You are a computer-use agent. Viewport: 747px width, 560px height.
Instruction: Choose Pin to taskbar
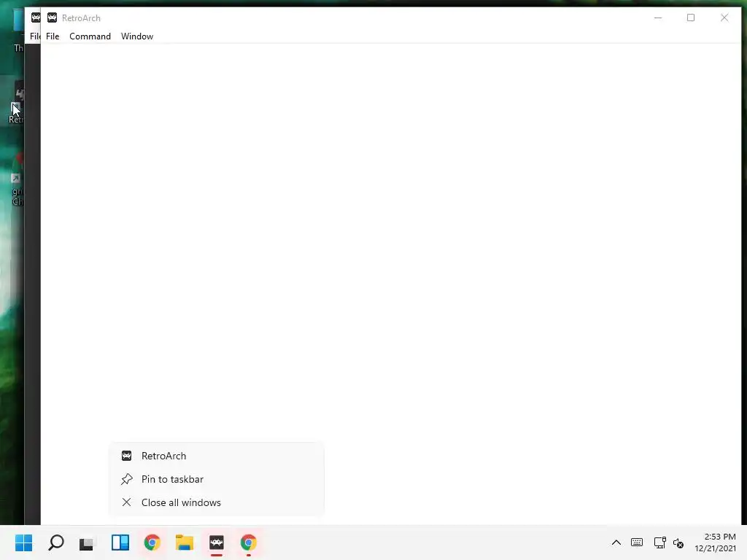tap(216, 479)
